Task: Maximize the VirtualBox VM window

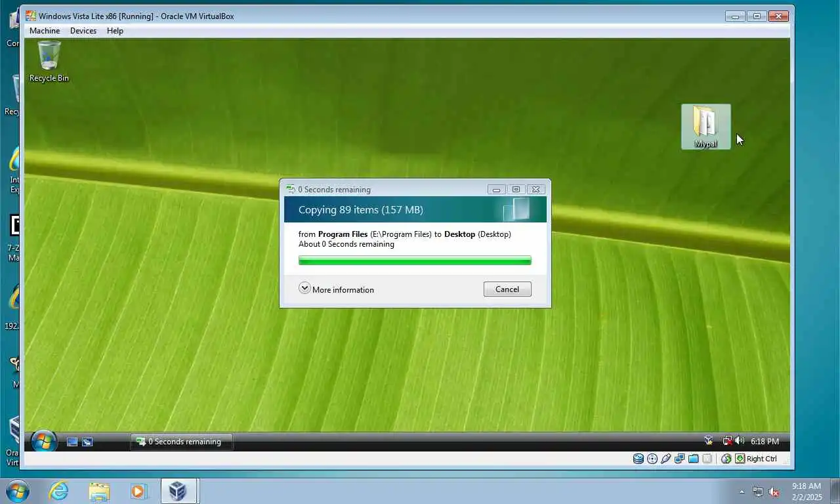Action: coord(757,16)
